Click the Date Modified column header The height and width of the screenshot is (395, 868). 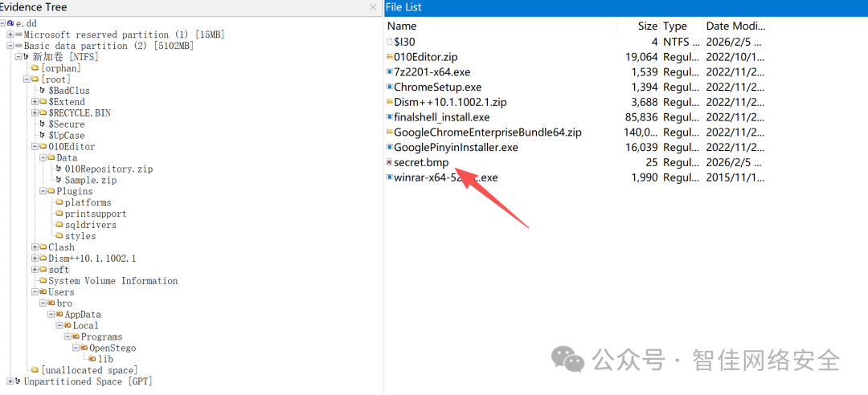pos(735,26)
